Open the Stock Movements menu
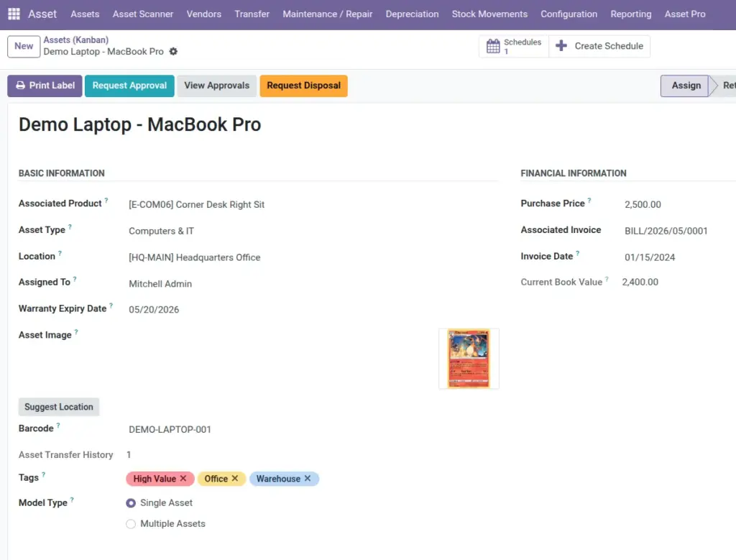 pos(489,14)
